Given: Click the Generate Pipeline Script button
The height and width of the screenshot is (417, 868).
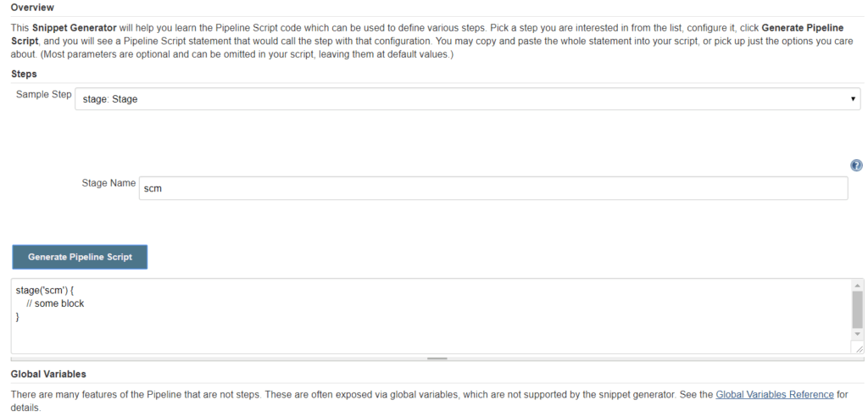Looking at the screenshot, I should coord(80,257).
